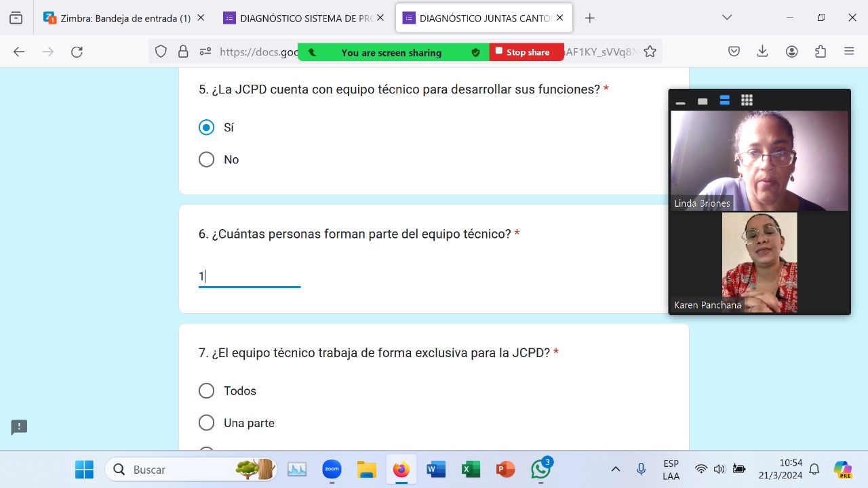The width and height of the screenshot is (868, 488).
Task: Close the DIAGNÓSTICO JUNTAS CANTO tab
Action: pyautogui.click(x=559, y=18)
